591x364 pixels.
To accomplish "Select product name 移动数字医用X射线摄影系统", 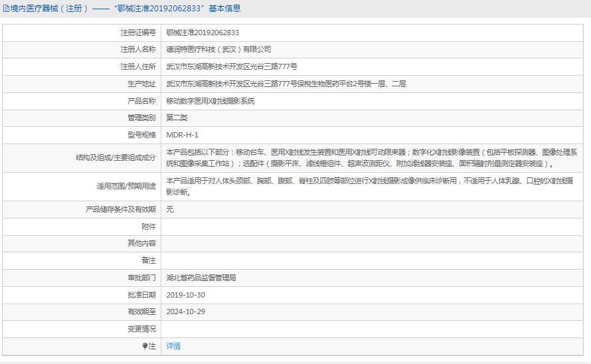I will (211, 101).
